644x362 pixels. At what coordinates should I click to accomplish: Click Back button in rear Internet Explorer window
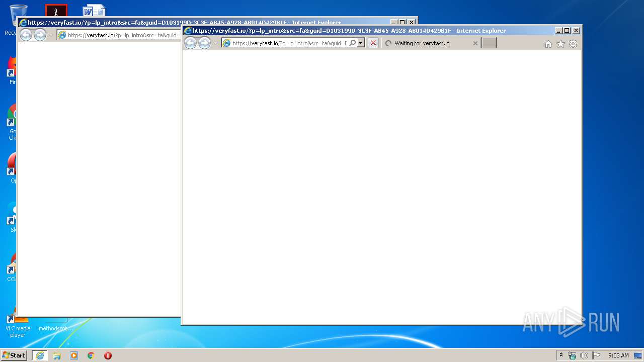(26, 35)
